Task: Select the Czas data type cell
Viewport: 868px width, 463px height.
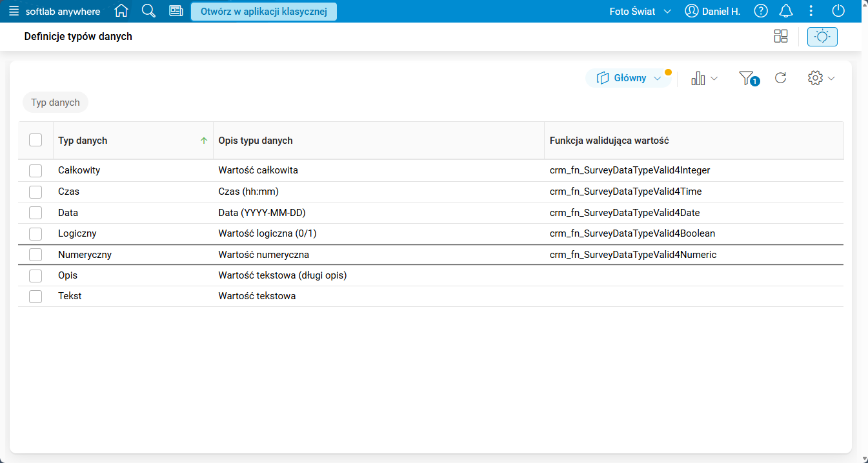Action: coord(133,192)
